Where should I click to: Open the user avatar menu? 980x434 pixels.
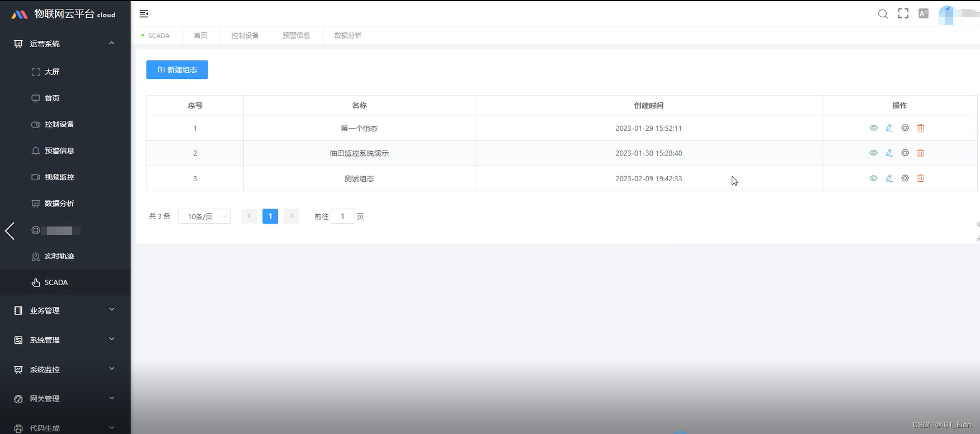click(947, 15)
